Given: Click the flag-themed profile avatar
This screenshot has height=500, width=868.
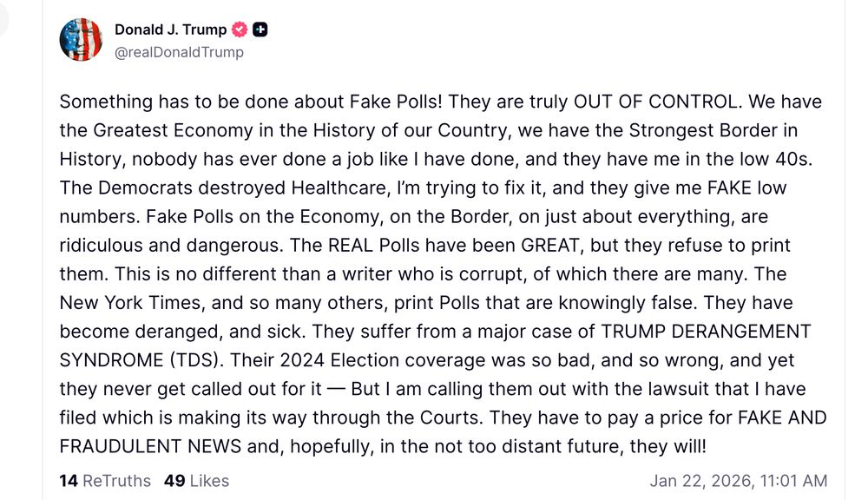Looking at the screenshot, I should tap(81, 40).
